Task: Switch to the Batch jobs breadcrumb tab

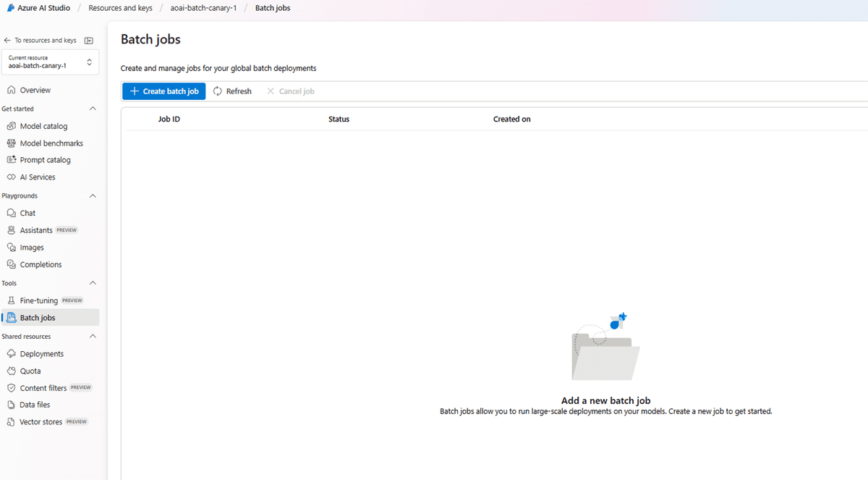Action: coord(273,8)
